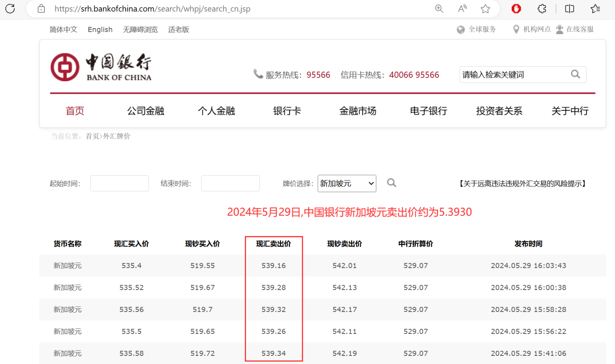Open the 在线客服 link
Image resolution: width=615 pixels, height=364 pixels.
(x=580, y=29)
